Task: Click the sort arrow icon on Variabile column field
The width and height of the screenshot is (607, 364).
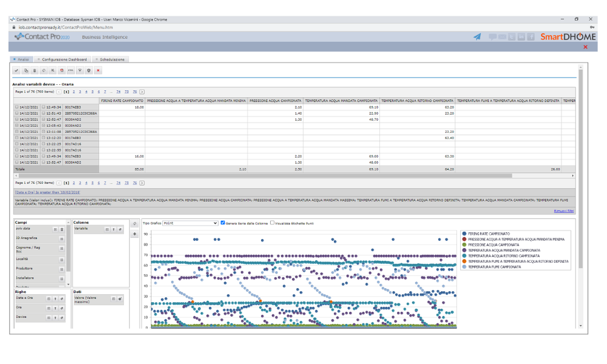Action: click(x=114, y=229)
